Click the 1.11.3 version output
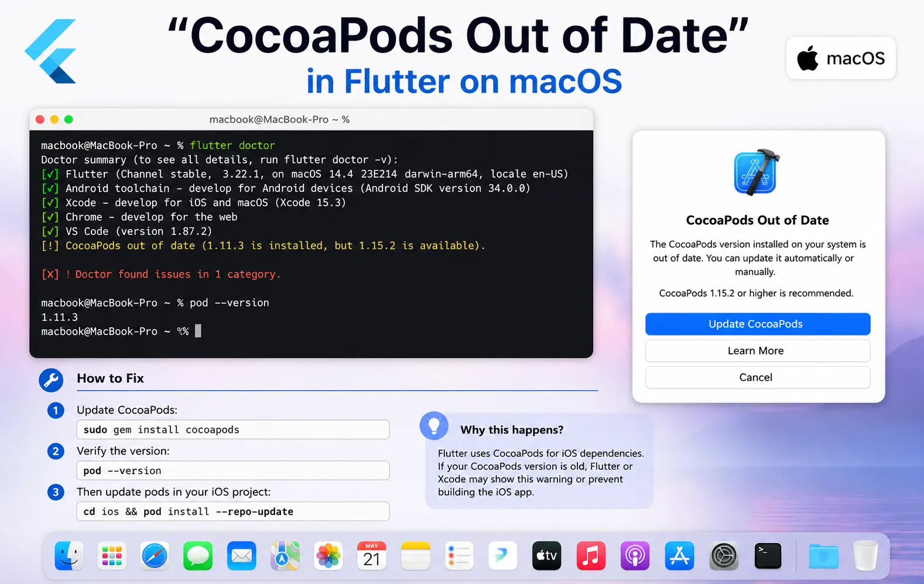This screenshot has width=924, height=584. point(59,317)
